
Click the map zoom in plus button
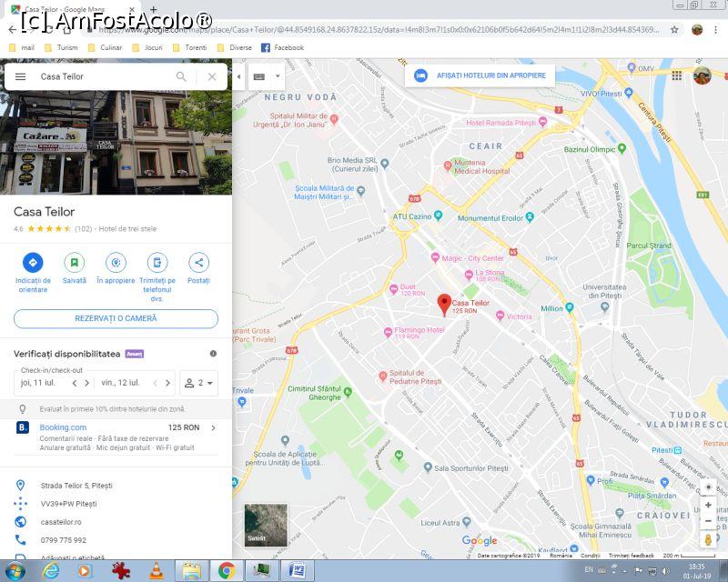[x=709, y=505]
